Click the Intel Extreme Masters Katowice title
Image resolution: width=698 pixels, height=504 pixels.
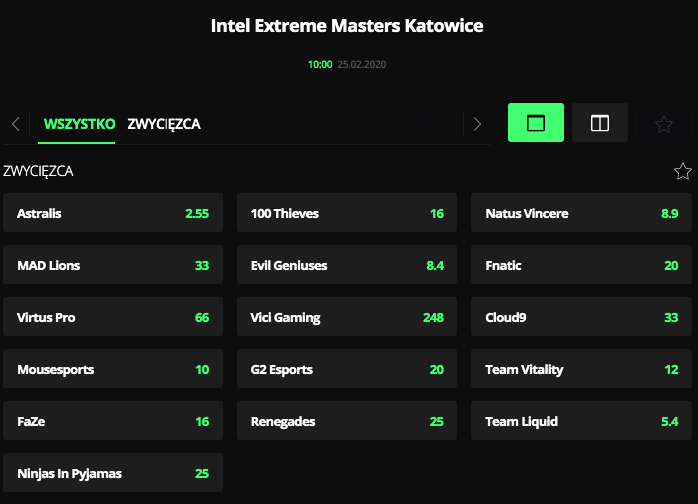click(x=347, y=25)
